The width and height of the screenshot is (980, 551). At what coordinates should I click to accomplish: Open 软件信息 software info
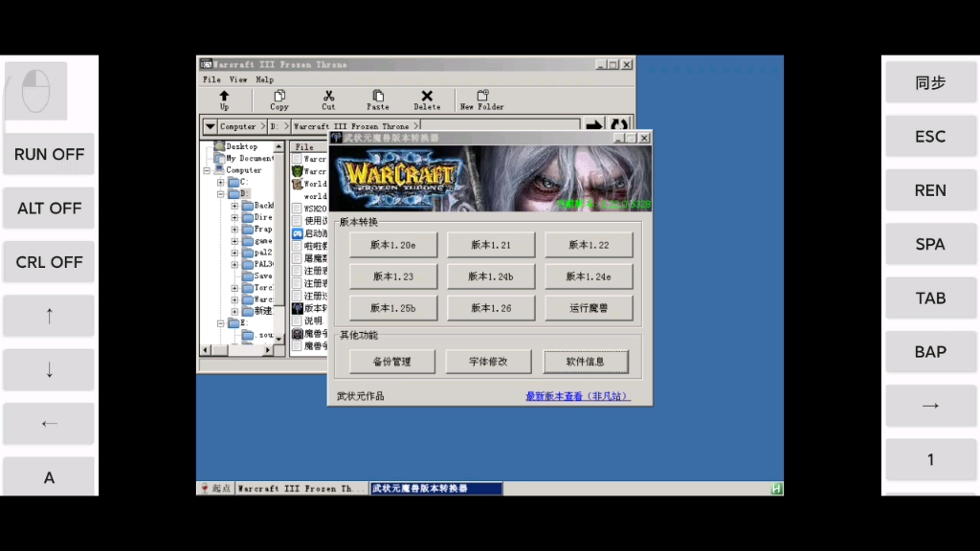point(586,362)
